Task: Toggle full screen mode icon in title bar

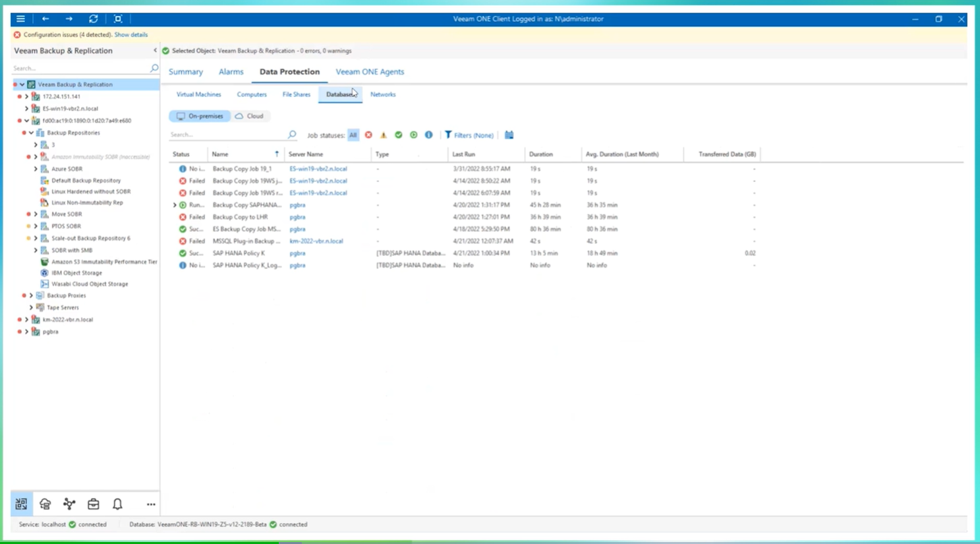Action: point(118,18)
